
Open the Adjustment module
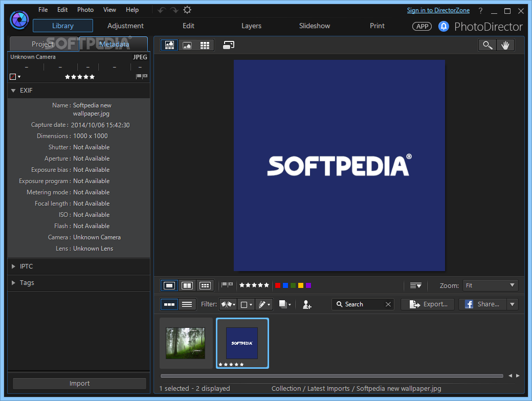125,26
